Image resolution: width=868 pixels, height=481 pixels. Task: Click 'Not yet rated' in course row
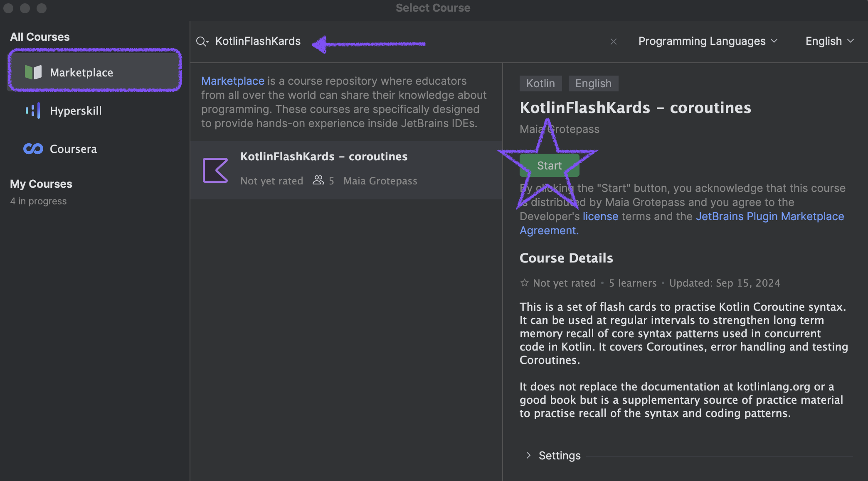point(272,181)
